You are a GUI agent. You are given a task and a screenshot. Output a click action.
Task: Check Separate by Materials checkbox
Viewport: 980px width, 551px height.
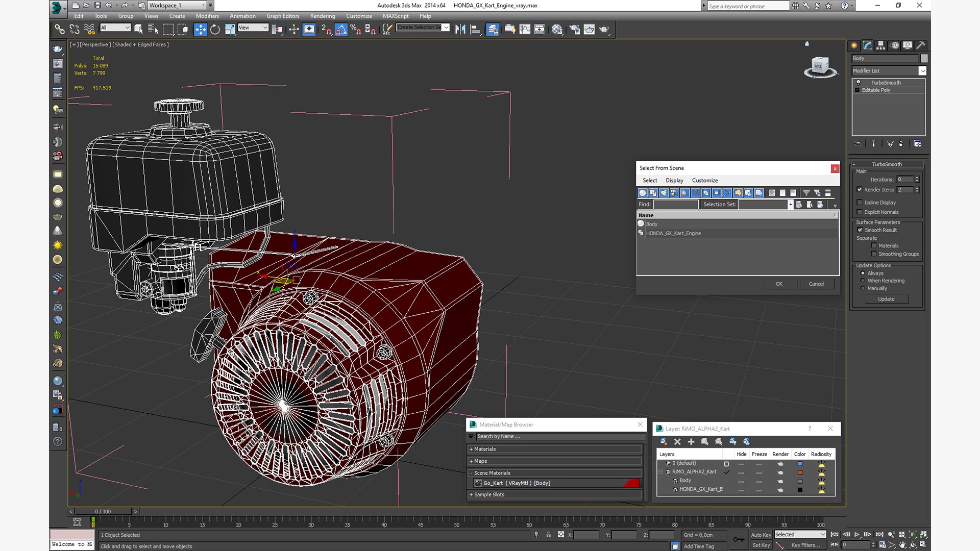click(874, 246)
